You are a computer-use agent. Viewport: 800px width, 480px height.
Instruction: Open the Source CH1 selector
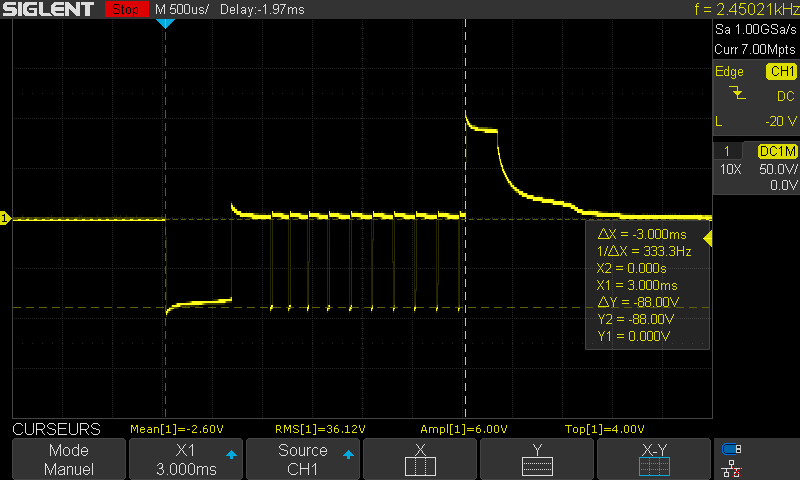(303, 459)
